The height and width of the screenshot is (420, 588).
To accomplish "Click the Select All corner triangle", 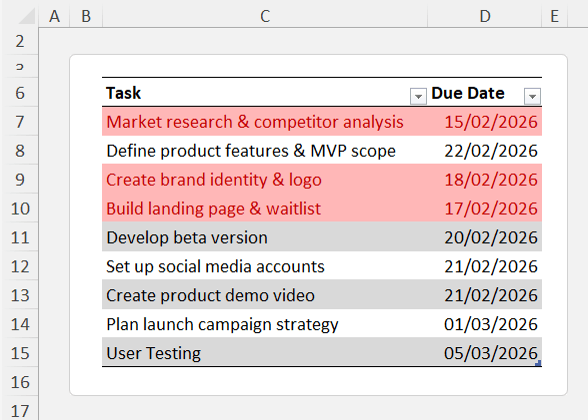I will click(x=27, y=16).
